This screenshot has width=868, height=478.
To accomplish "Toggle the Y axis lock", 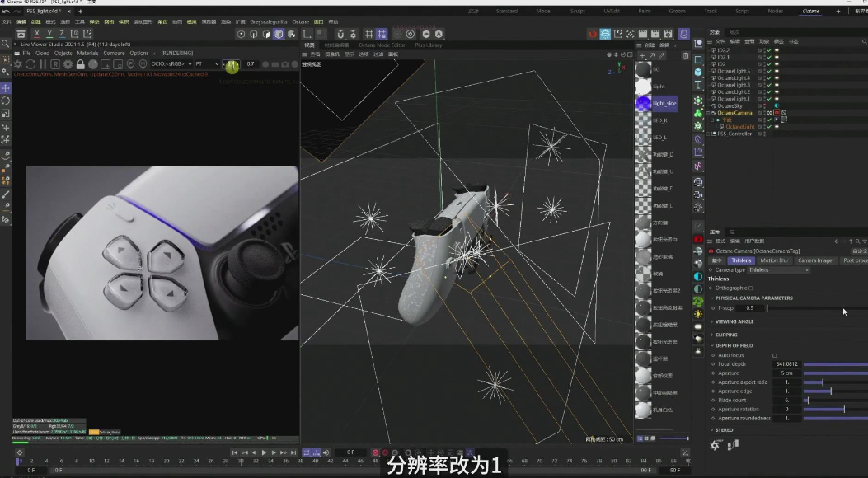I will click(x=49, y=34).
